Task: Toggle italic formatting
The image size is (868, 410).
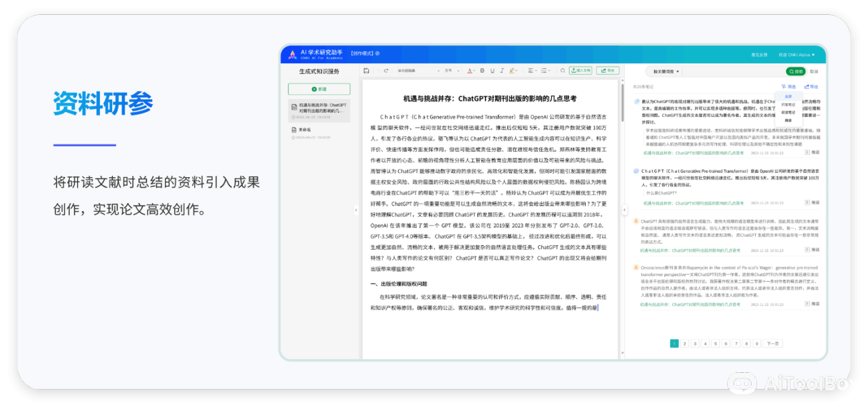Action: (502, 71)
